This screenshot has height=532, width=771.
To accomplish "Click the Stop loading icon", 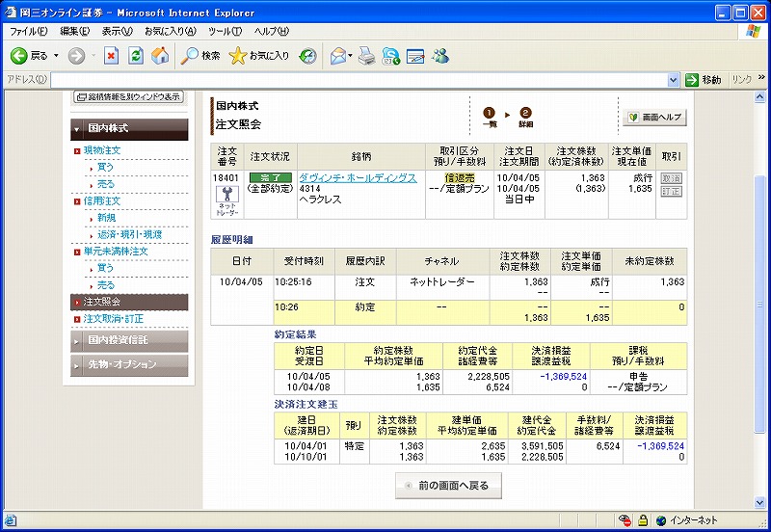I will [111, 56].
